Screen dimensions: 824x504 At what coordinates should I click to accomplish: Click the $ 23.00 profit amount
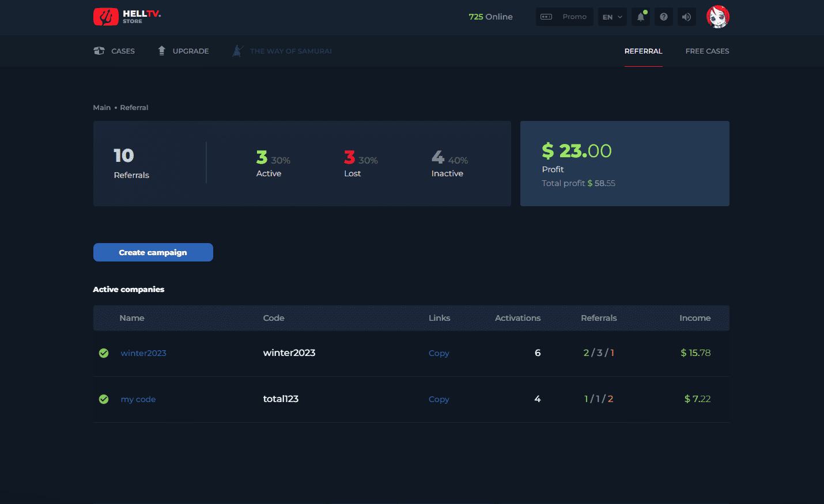pyautogui.click(x=577, y=151)
